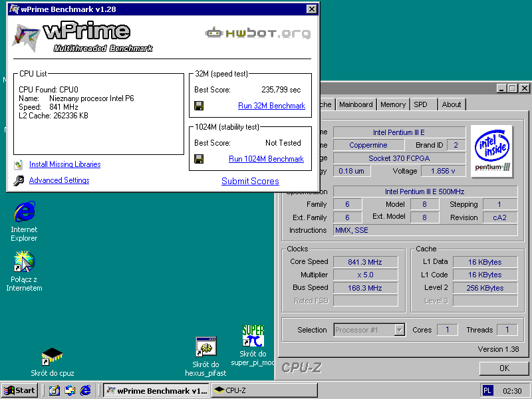The height and width of the screenshot is (399, 532).
Task: Click the Voltage 1.856 v field
Action: 443,171
